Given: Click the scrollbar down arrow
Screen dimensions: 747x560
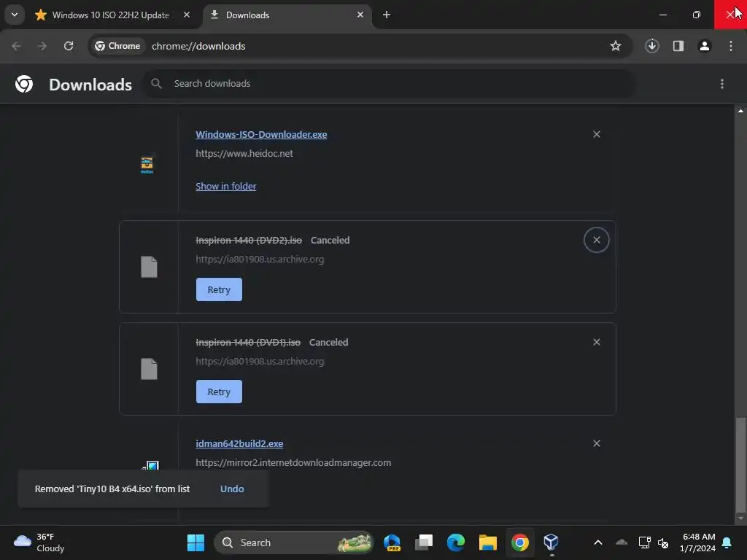Looking at the screenshot, I should point(740,518).
